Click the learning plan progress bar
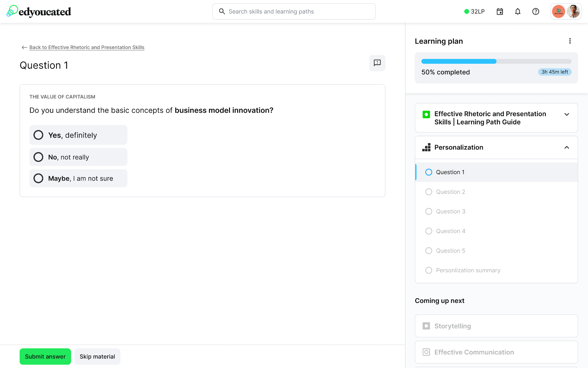The width and height of the screenshot is (588, 368). 496,61
